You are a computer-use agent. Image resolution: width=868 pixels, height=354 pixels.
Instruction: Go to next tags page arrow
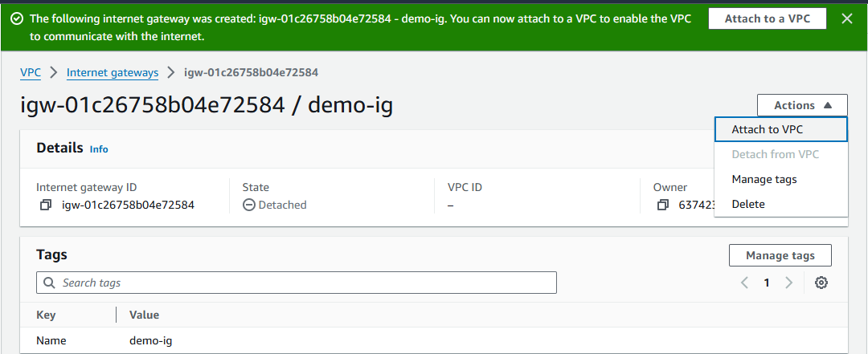789,283
